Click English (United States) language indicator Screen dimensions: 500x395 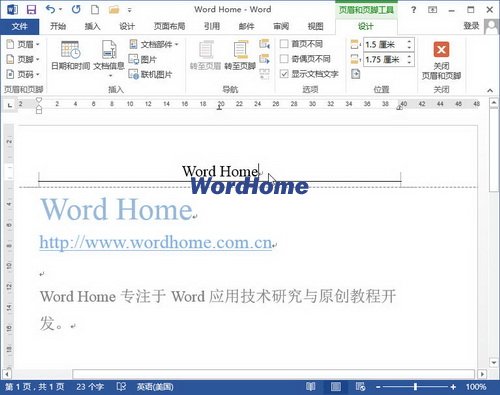[155, 387]
